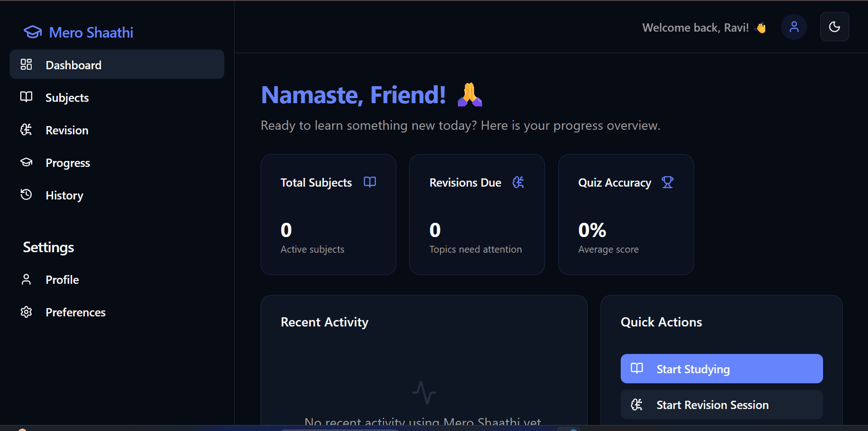Image resolution: width=868 pixels, height=431 pixels.
Task: Click the brain icon on Revisions Due
Action: click(x=518, y=182)
